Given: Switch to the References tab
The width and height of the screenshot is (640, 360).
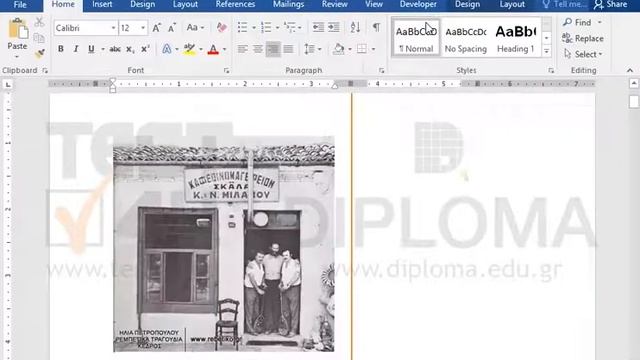Looking at the screenshot, I should 235,5.
